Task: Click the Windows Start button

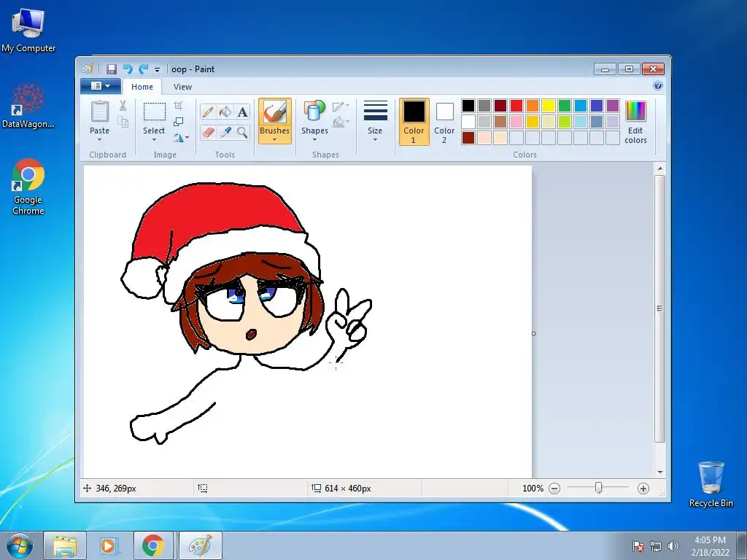Action: pyautogui.click(x=20, y=545)
